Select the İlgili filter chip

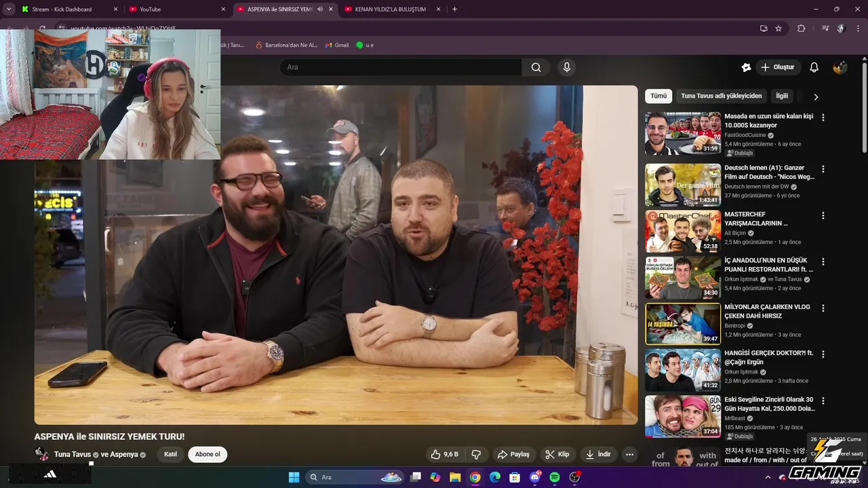[782, 96]
